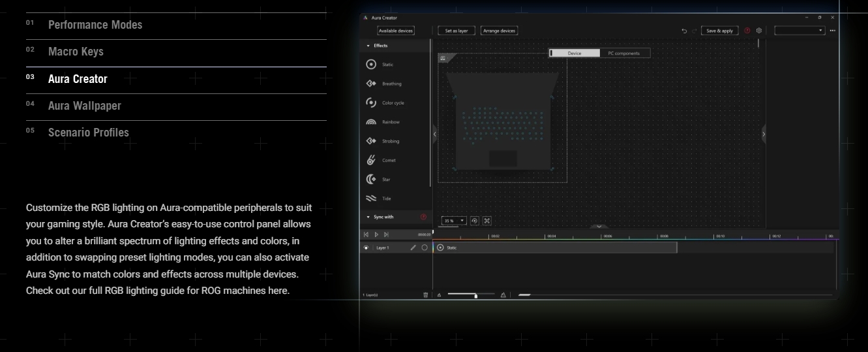Skip to the timeline end
This screenshot has height=352, width=868.
[386, 234]
